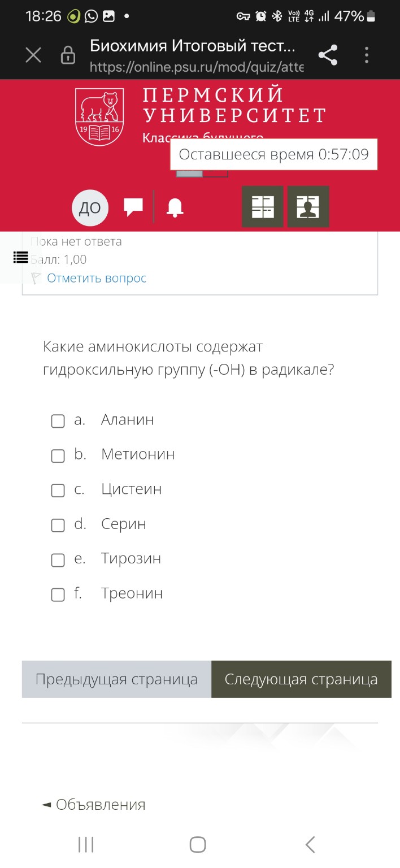Open the chat message icon in header
The image size is (400, 868).
click(x=133, y=207)
